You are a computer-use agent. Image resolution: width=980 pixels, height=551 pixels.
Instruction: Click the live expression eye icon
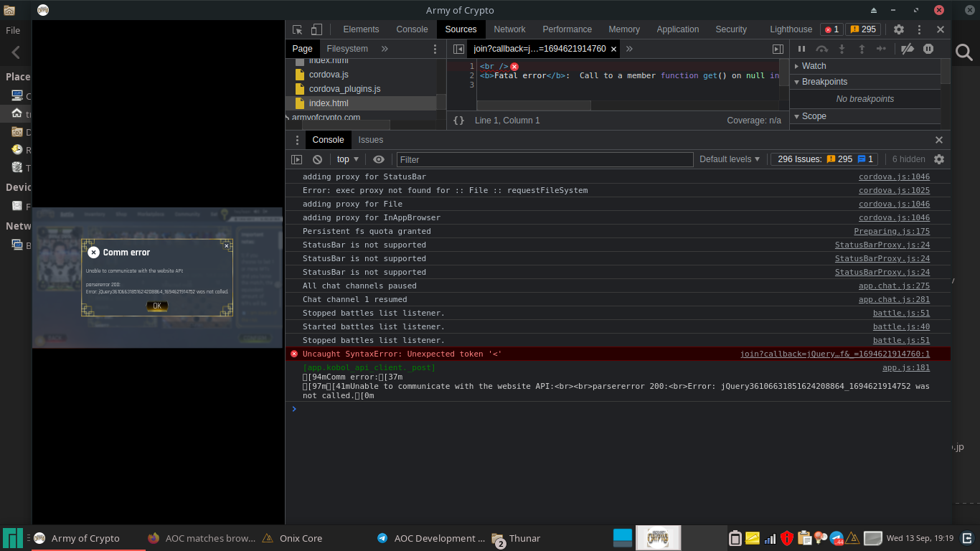pos(379,159)
